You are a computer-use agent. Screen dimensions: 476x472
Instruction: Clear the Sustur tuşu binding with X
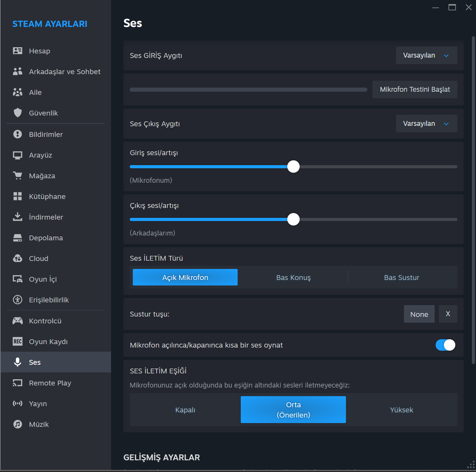[448, 314]
